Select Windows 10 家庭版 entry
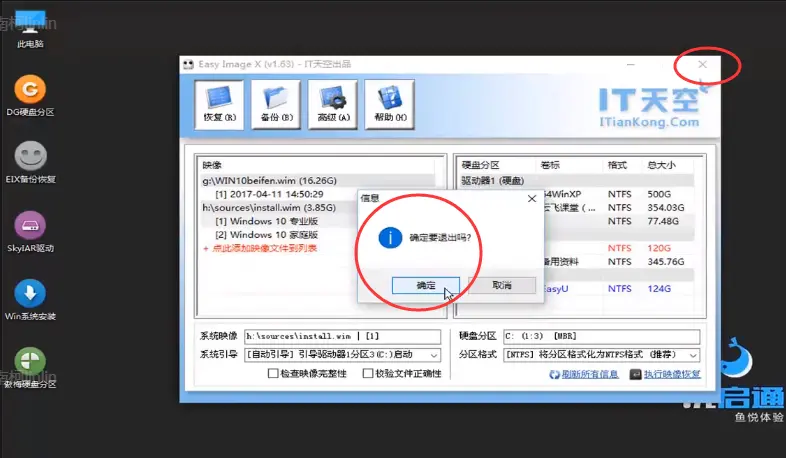 pos(267,235)
